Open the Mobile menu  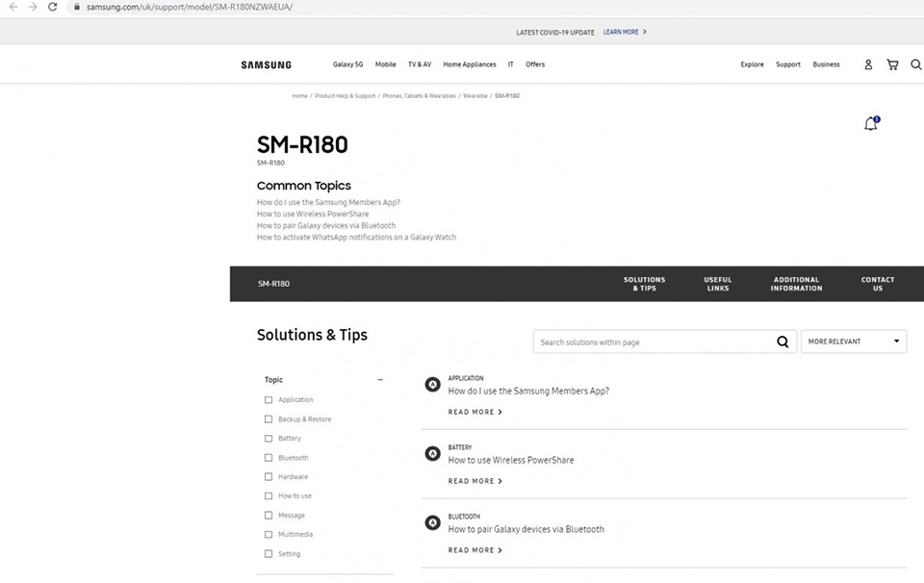(x=385, y=64)
